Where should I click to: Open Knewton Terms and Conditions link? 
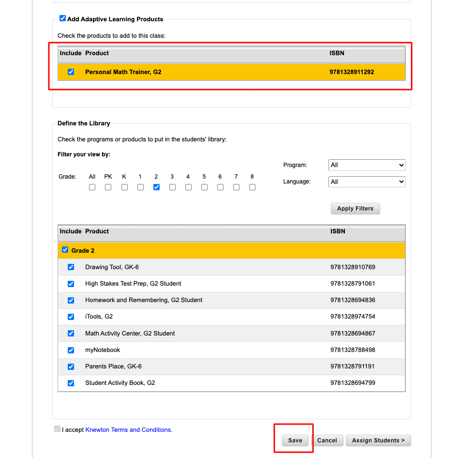click(x=129, y=430)
